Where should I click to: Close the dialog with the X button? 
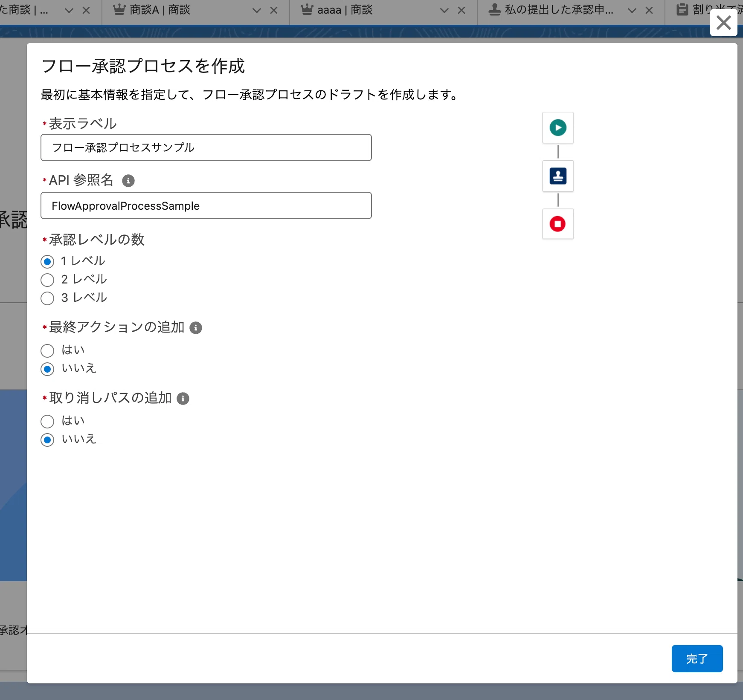pos(723,23)
